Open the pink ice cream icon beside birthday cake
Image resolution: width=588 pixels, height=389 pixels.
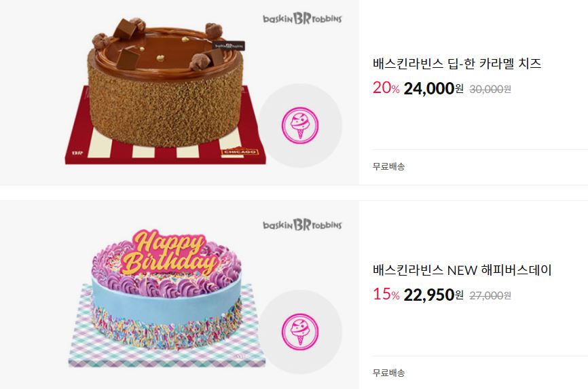click(x=300, y=331)
